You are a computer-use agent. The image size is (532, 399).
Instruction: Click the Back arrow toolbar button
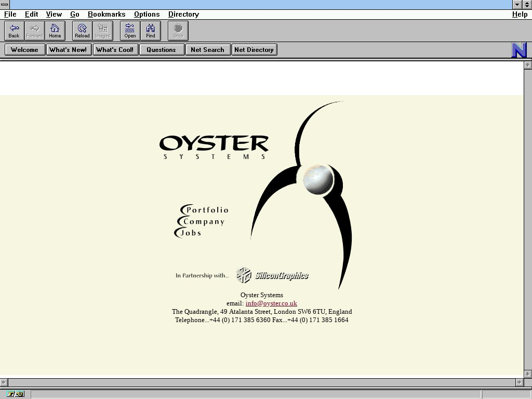pos(14,31)
